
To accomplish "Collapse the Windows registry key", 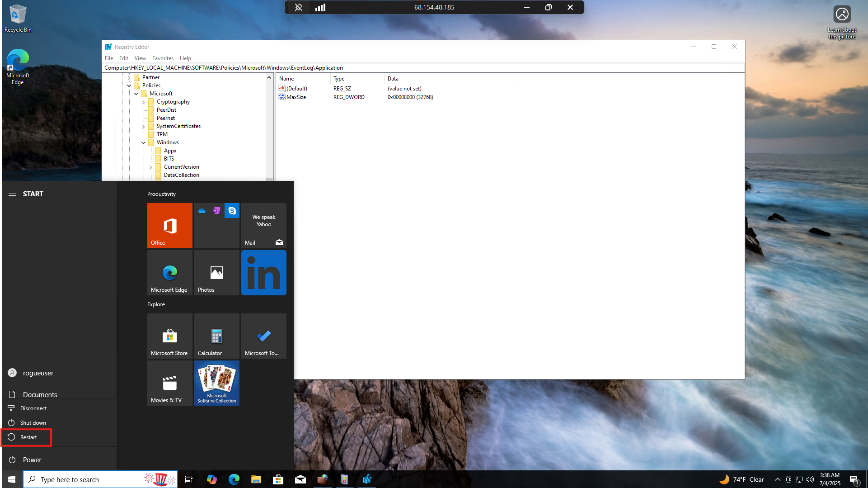I will [144, 143].
